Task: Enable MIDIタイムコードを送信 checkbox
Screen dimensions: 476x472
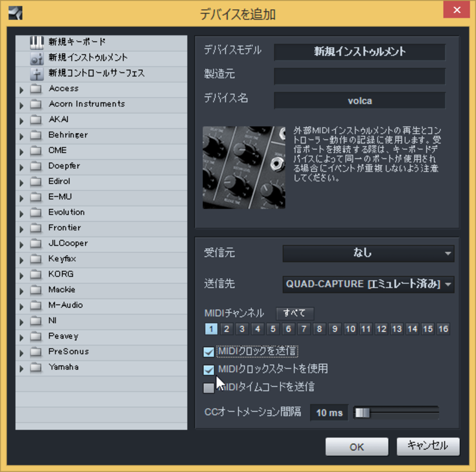Action: [x=209, y=388]
